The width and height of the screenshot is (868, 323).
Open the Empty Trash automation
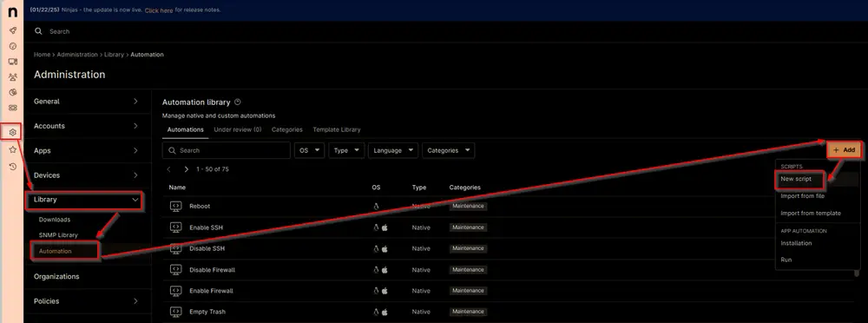click(207, 312)
